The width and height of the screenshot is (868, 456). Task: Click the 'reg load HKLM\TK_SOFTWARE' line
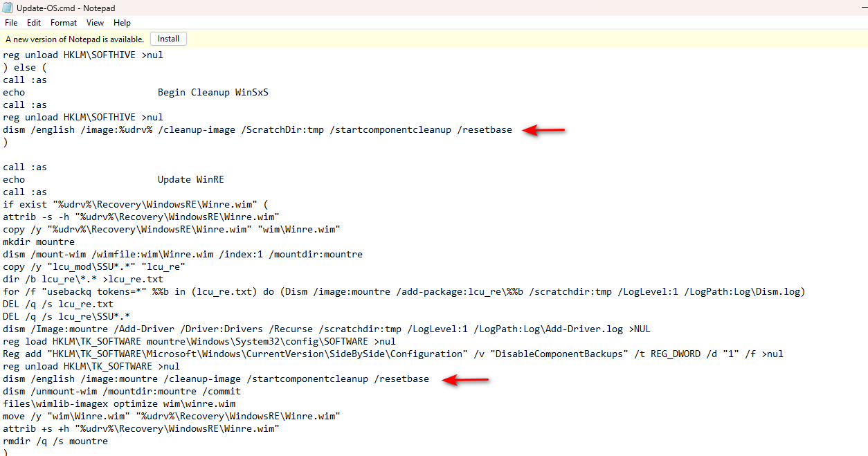pos(199,341)
